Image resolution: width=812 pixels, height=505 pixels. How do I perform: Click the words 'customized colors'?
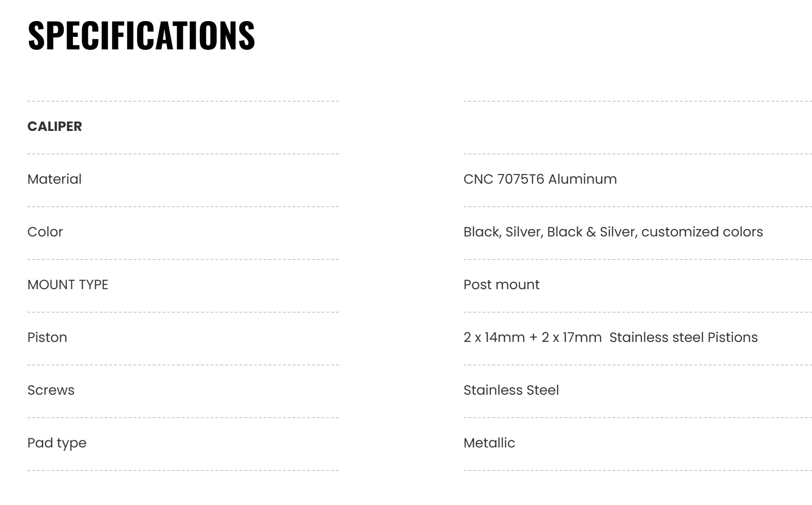(702, 232)
